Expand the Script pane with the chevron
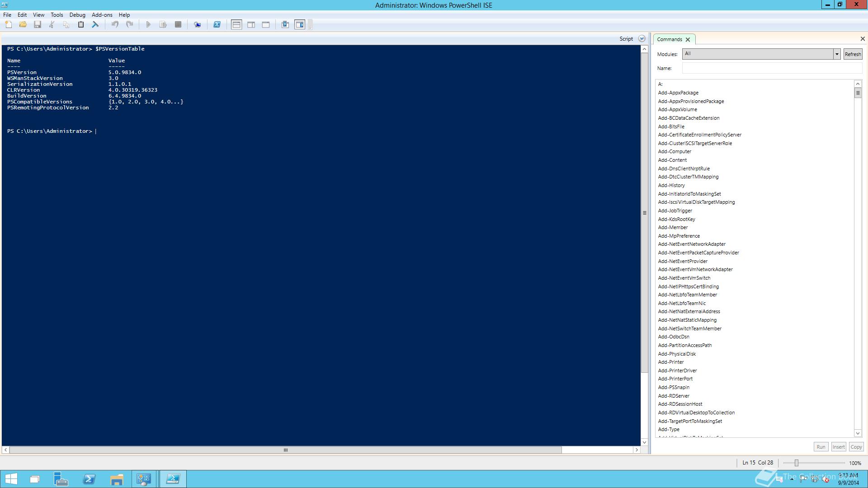The image size is (868, 488). coord(642,39)
